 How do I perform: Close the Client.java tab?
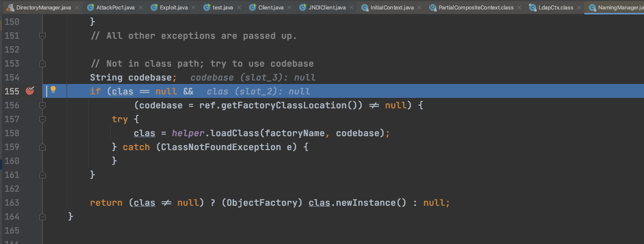[288, 8]
